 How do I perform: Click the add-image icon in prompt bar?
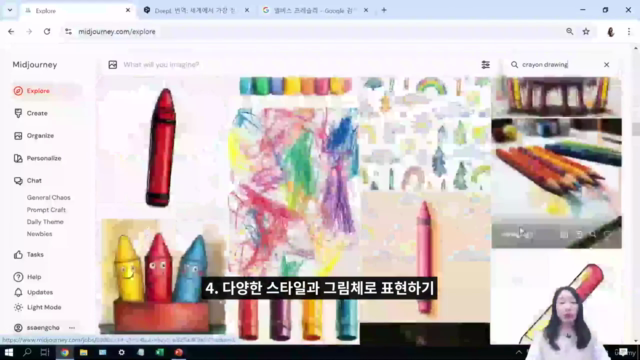tap(113, 65)
